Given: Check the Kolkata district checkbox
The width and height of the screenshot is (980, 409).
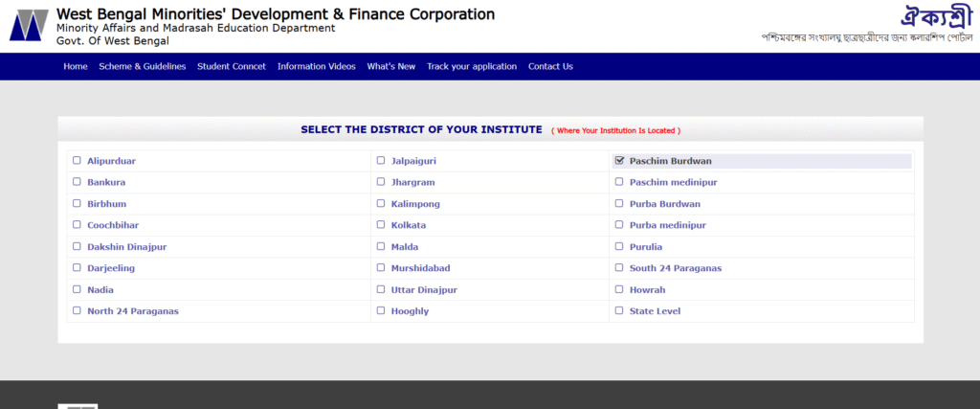Looking at the screenshot, I should 381,224.
